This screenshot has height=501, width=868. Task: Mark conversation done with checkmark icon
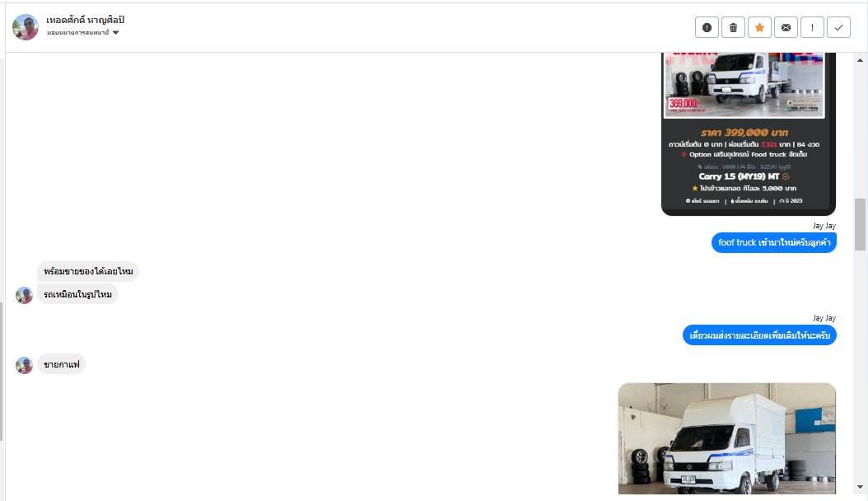(x=838, y=27)
